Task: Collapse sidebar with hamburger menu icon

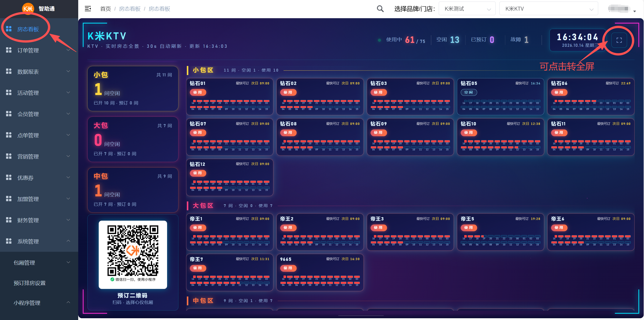Action: tap(88, 9)
